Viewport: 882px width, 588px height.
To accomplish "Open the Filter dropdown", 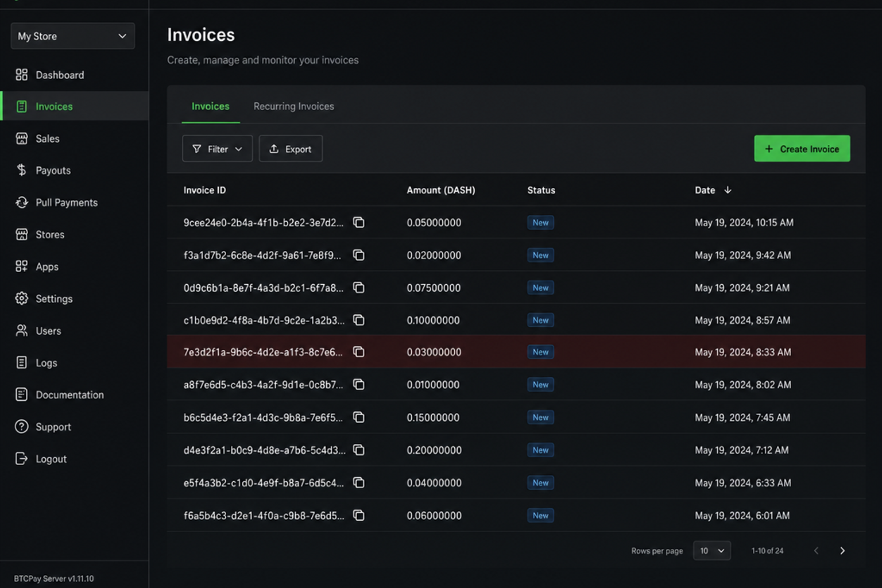I will click(217, 149).
